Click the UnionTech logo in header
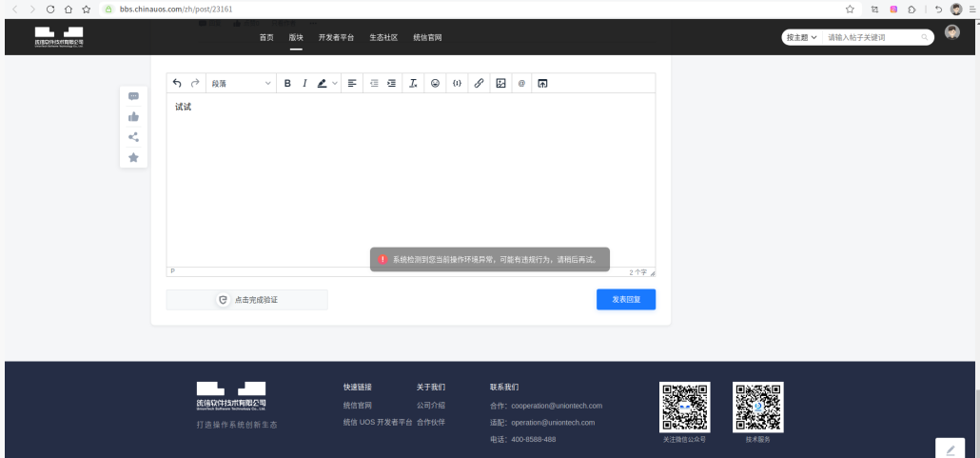 click(x=59, y=37)
